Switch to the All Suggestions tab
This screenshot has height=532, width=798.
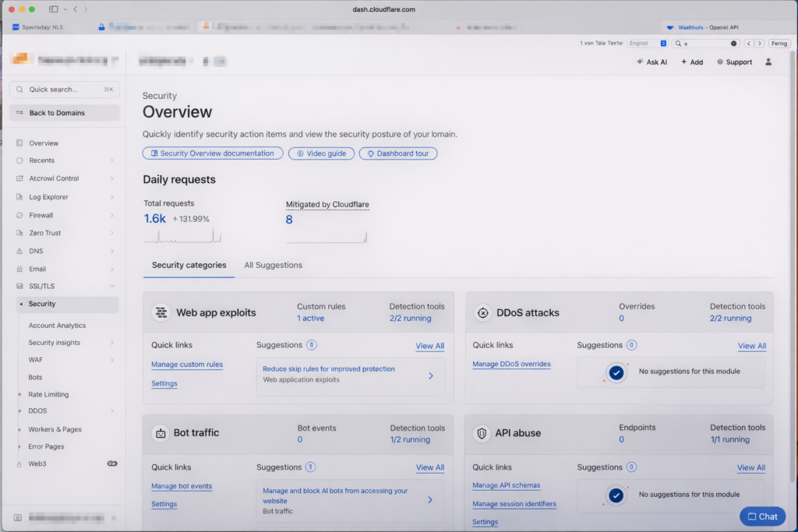tap(273, 265)
